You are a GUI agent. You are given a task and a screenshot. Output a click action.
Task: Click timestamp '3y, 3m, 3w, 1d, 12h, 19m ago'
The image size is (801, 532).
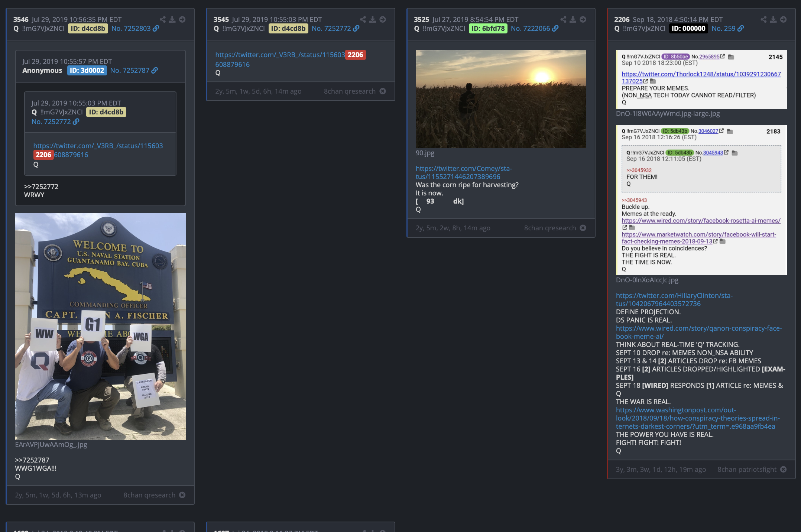point(661,469)
